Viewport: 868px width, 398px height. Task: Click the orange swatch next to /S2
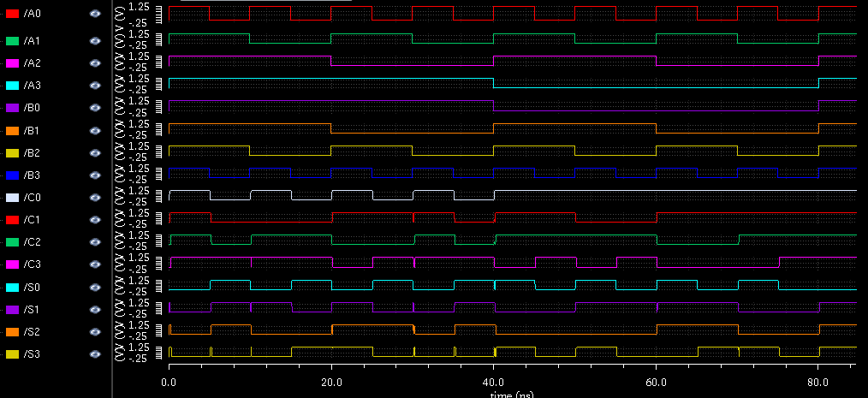point(12,331)
